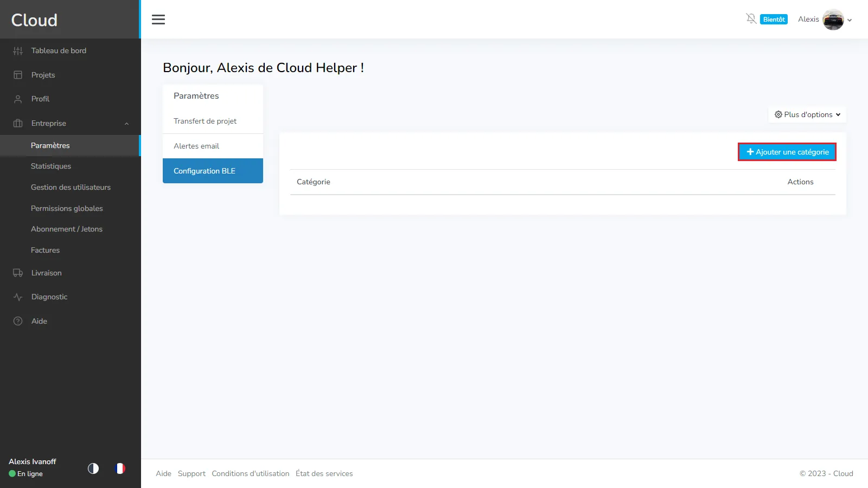The image size is (868, 488).
Task: Expand the Plus d'options dropdown
Action: [x=807, y=114]
